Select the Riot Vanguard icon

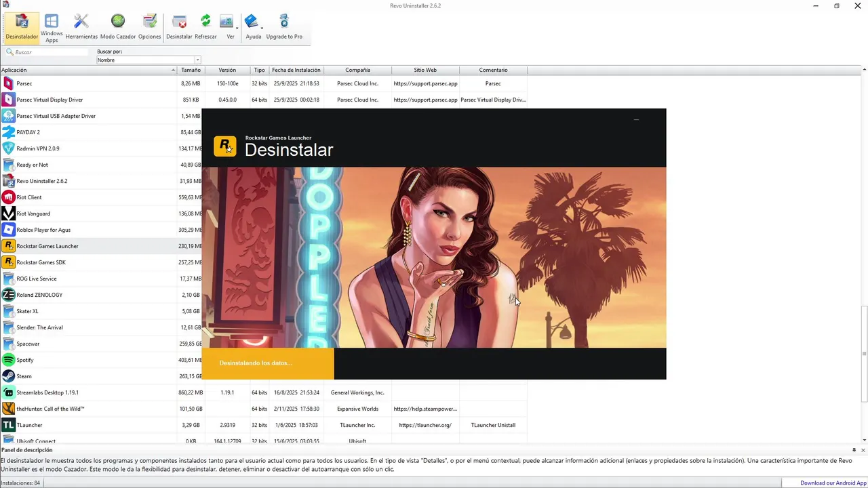pyautogui.click(x=8, y=213)
